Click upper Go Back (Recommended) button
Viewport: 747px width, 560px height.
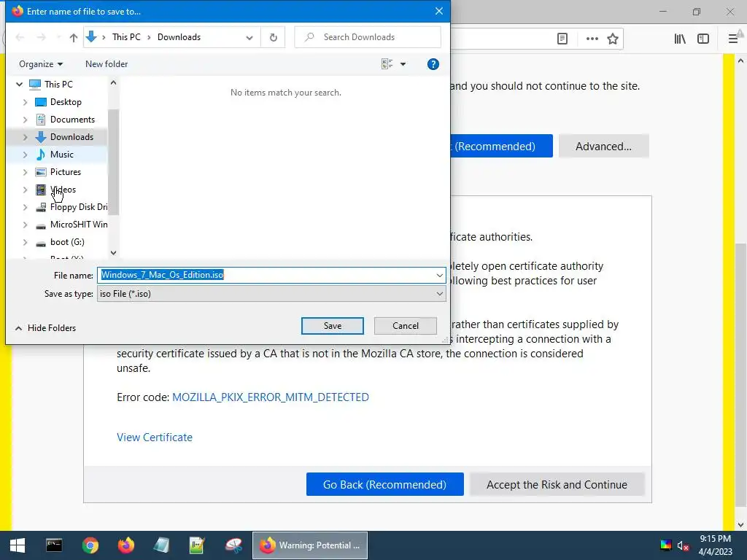click(501, 146)
